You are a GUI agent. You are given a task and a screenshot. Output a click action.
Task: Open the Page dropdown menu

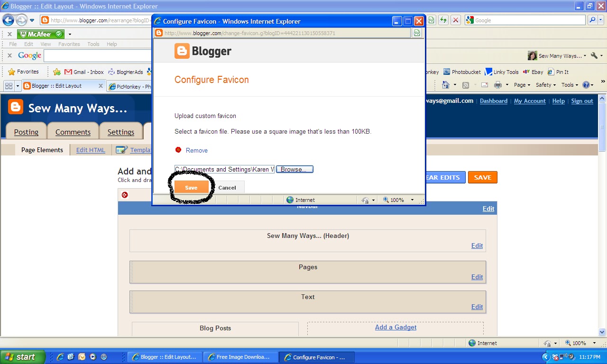coord(522,85)
